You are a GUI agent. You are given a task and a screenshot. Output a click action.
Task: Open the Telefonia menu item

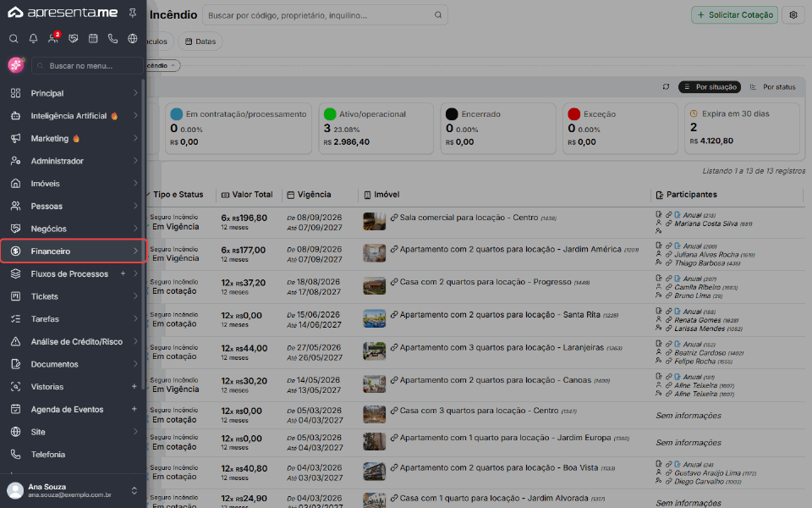pos(74,455)
